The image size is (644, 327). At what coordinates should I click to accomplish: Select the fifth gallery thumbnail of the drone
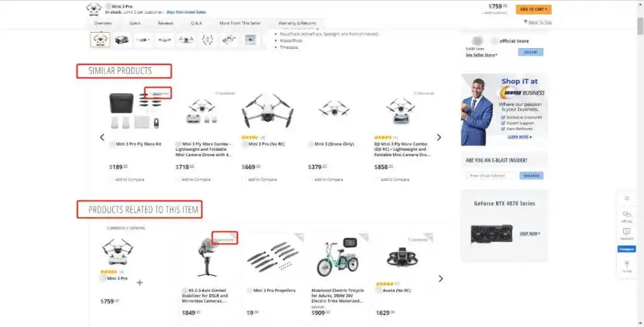point(186,39)
